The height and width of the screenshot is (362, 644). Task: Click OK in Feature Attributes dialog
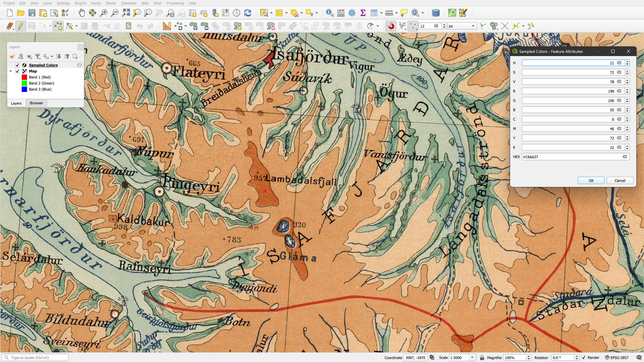coord(591,181)
